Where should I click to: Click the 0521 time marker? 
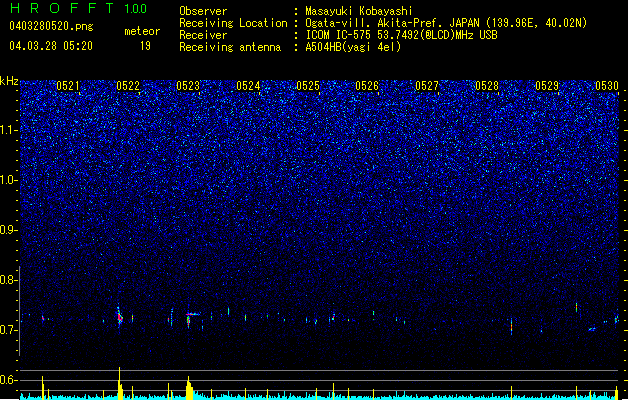tap(68, 85)
